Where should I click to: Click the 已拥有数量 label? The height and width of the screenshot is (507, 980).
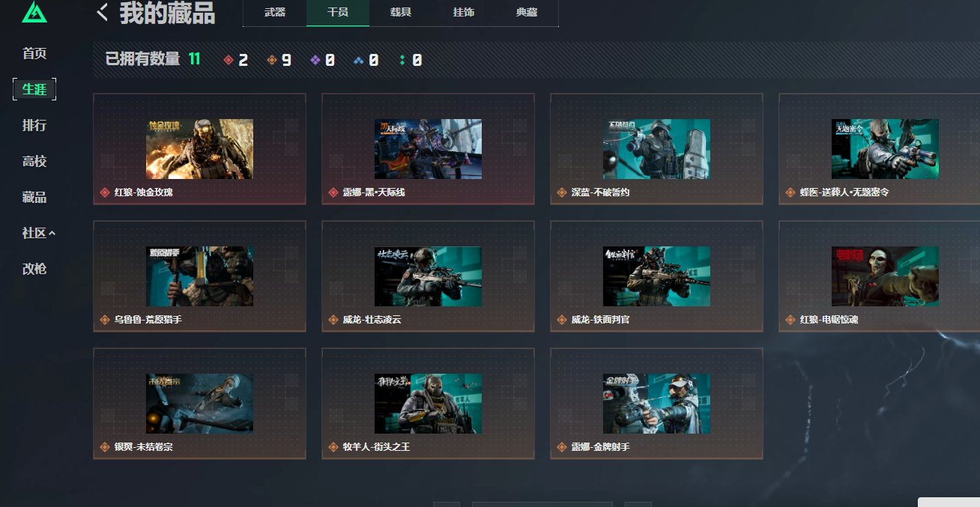coord(142,60)
